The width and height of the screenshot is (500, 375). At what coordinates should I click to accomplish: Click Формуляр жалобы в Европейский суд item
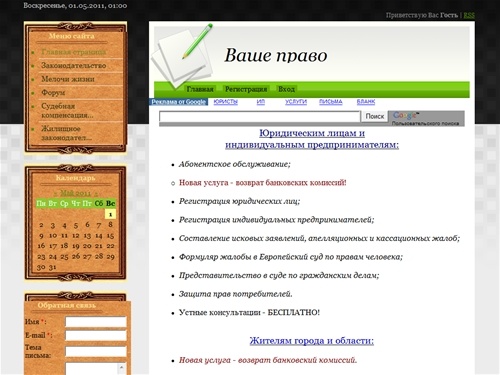[291, 257]
